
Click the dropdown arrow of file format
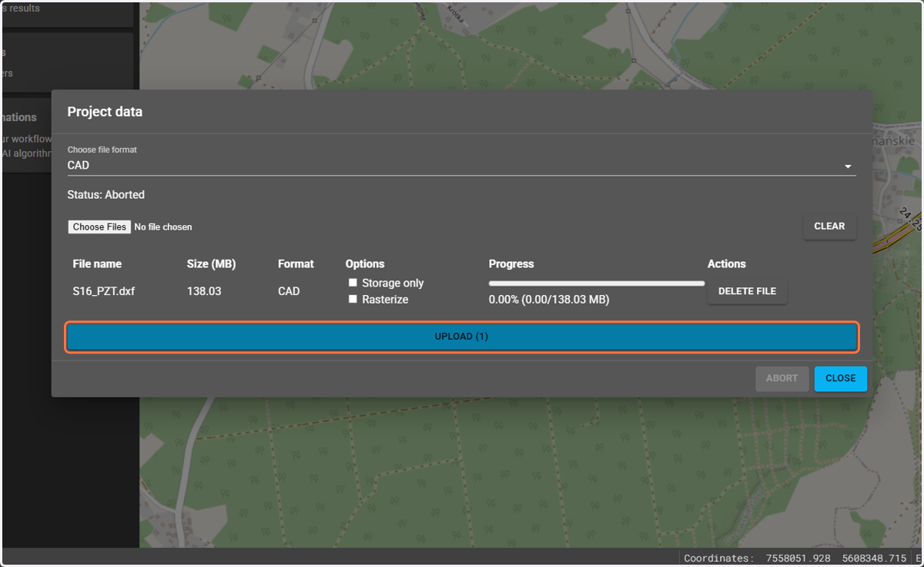pyautogui.click(x=848, y=166)
